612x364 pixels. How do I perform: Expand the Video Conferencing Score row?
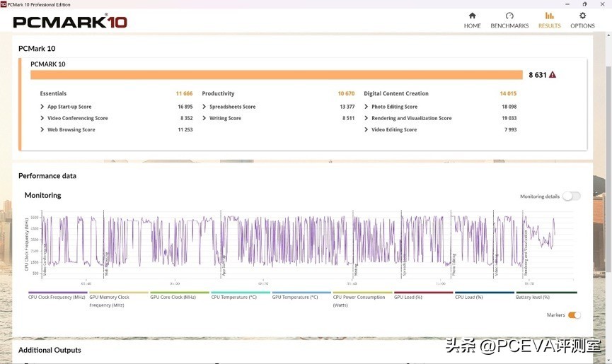point(42,118)
